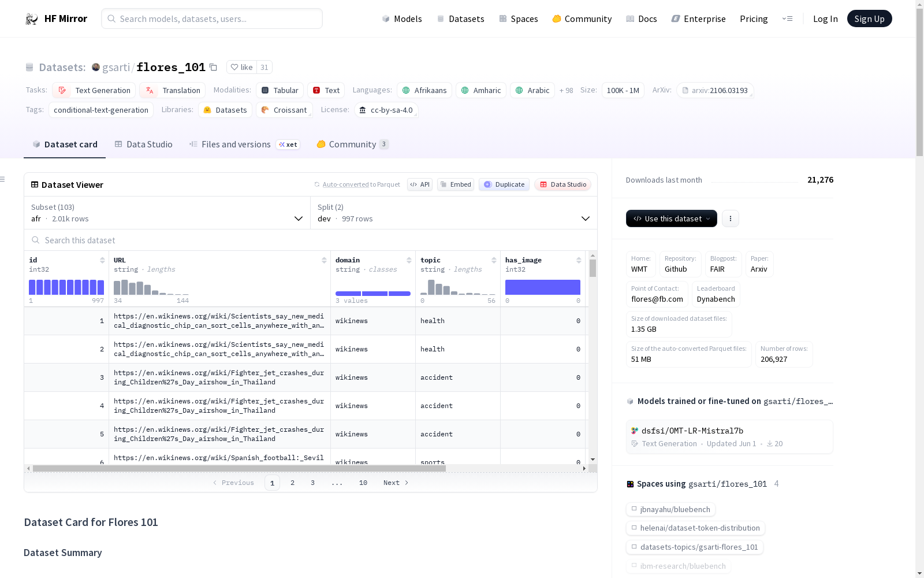Expand the Subset afr dropdown
This screenshot has height=578, width=924.
pos(167,213)
